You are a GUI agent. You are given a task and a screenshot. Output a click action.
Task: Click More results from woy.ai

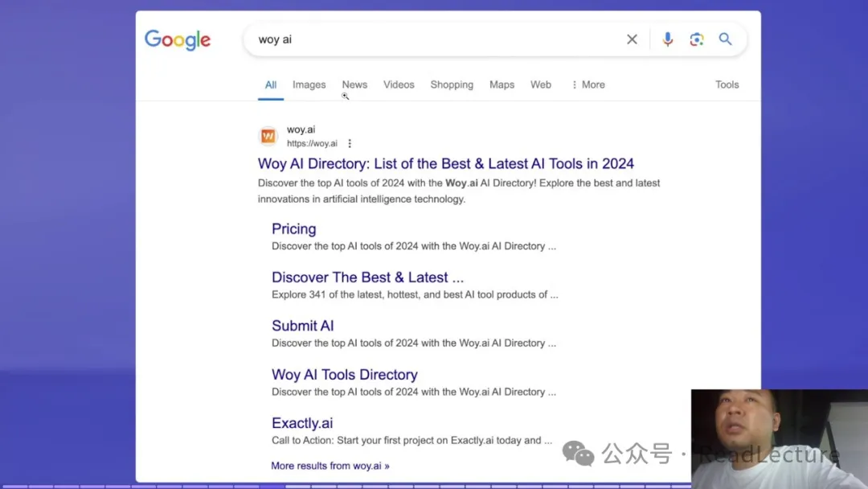tap(330, 466)
